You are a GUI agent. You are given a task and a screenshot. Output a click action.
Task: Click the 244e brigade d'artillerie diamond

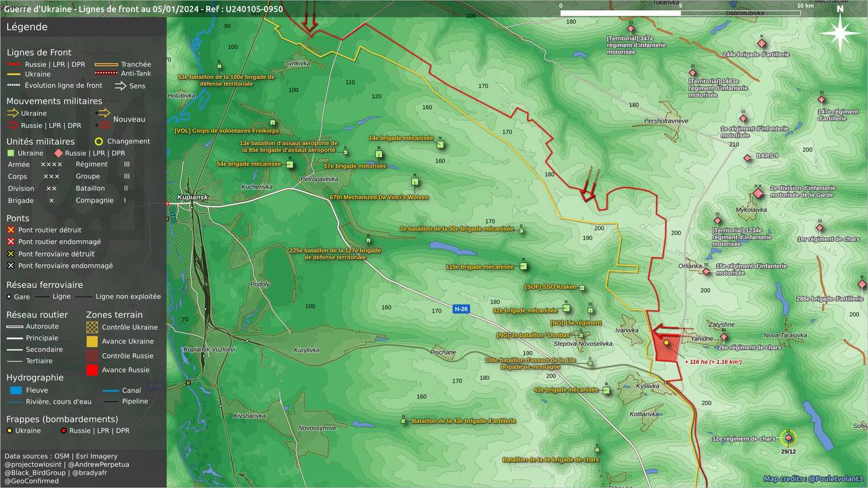pos(762,44)
